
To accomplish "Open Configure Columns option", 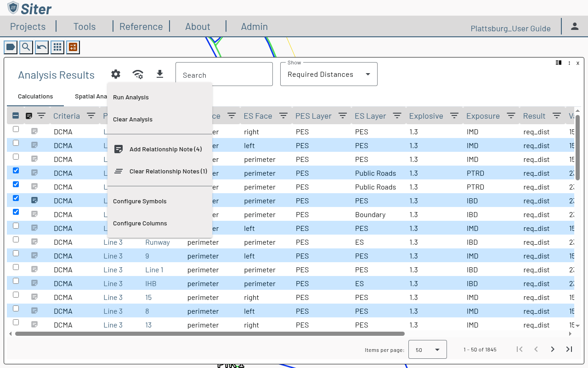I will pos(160,224).
